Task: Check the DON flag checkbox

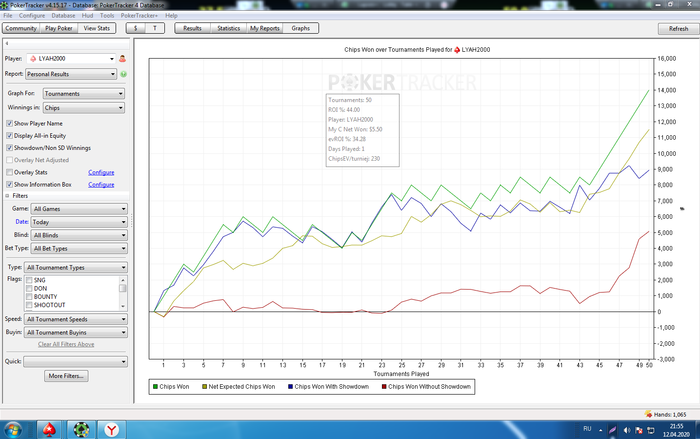Action: click(29, 288)
